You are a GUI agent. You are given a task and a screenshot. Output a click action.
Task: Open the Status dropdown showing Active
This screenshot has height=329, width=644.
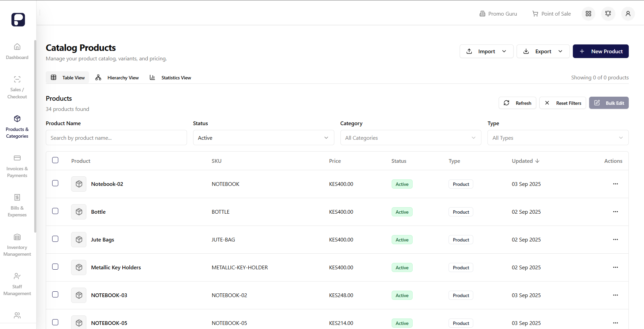pyautogui.click(x=263, y=137)
